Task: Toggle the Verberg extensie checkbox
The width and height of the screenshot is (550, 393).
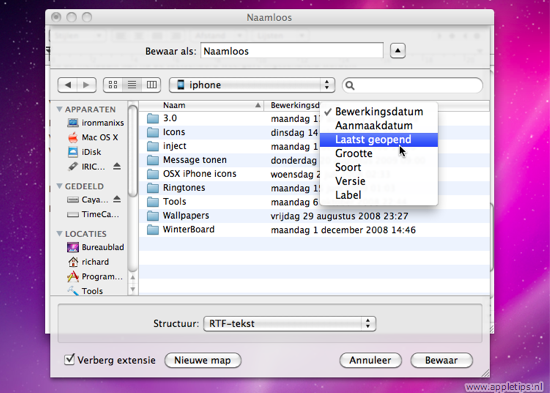Action: click(69, 359)
